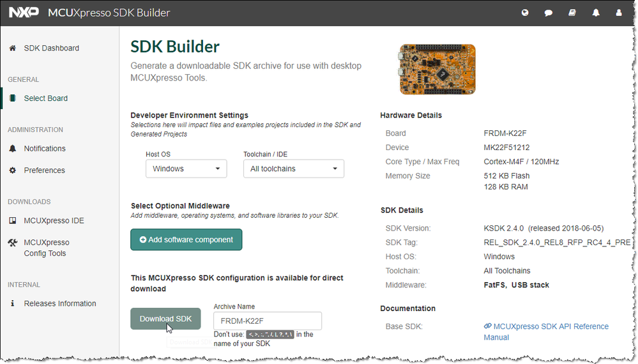The width and height of the screenshot is (638, 364).
Task: Click the Releases Information info icon
Action: click(x=13, y=303)
